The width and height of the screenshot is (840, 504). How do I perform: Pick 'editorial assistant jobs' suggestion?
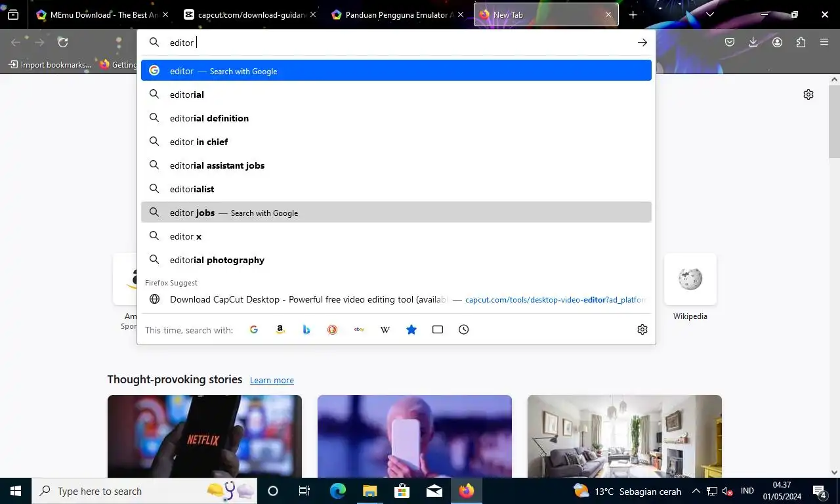(x=396, y=165)
